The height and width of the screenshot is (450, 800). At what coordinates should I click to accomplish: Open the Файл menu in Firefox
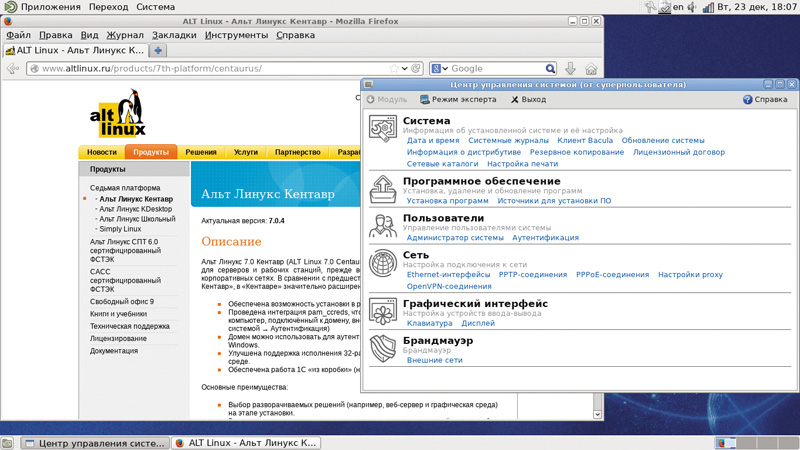[x=18, y=35]
